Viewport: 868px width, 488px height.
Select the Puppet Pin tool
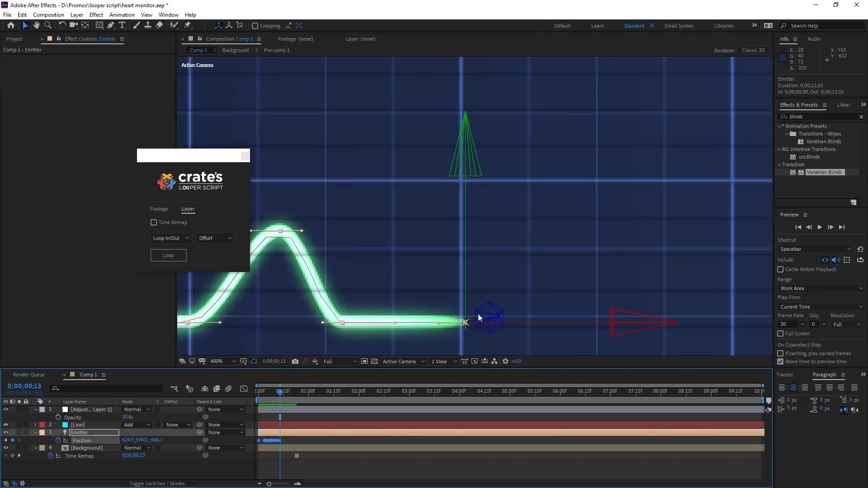[188, 26]
